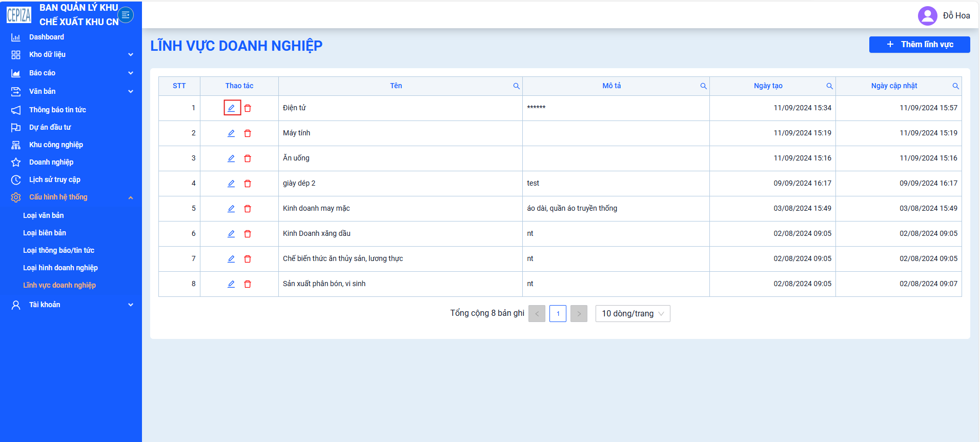Viewport: 980px width, 442px height.
Task: Click the description 'áo dài, quần áo truyền thống'
Action: point(572,208)
